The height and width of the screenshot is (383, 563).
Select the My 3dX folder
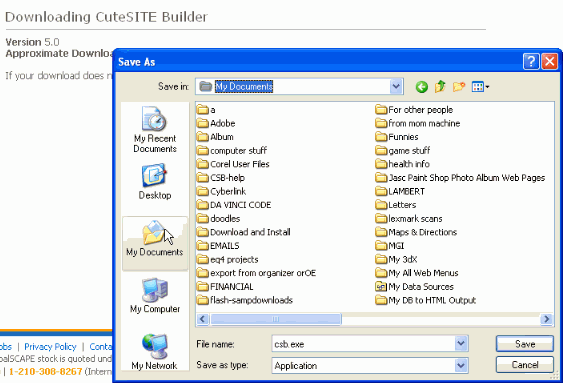396,260
